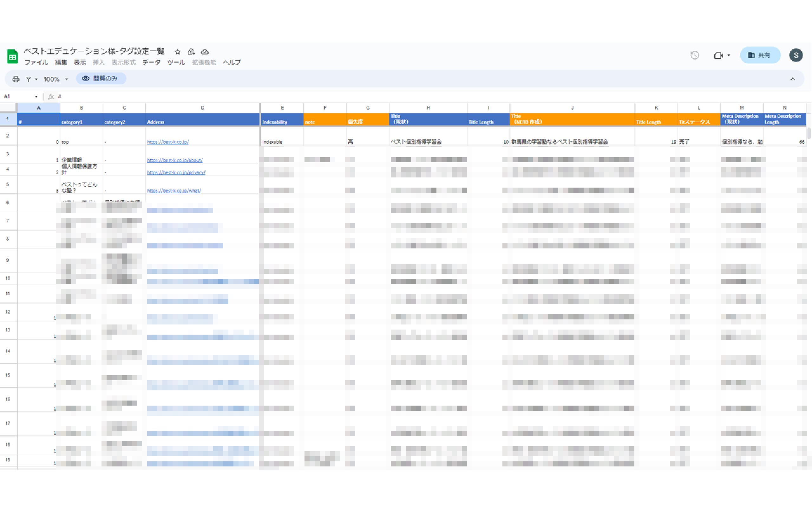Check the cloud save status icon
The height and width of the screenshot is (507, 812).
205,52
